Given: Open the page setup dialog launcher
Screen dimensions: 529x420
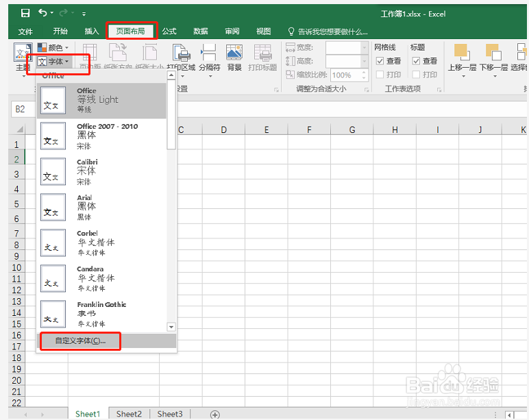Looking at the screenshot, I should pyautogui.click(x=277, y=90).
